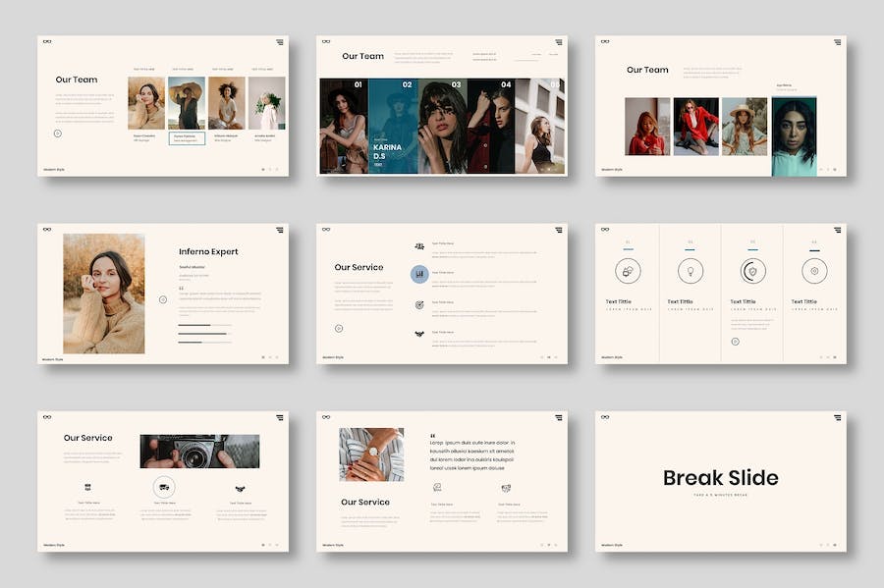Open the hamburger menu on camera Our Service slide
The width and height of the screenshot is (884, 588).
point(280,417)
